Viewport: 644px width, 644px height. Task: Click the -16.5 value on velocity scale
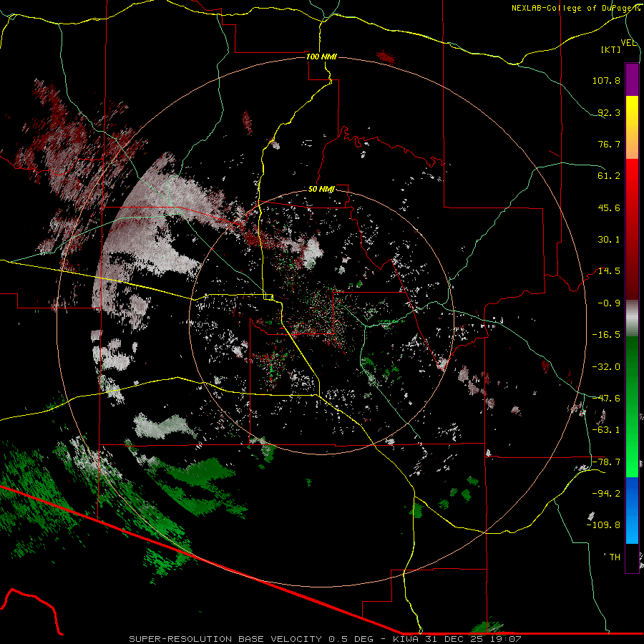[606, 335]
